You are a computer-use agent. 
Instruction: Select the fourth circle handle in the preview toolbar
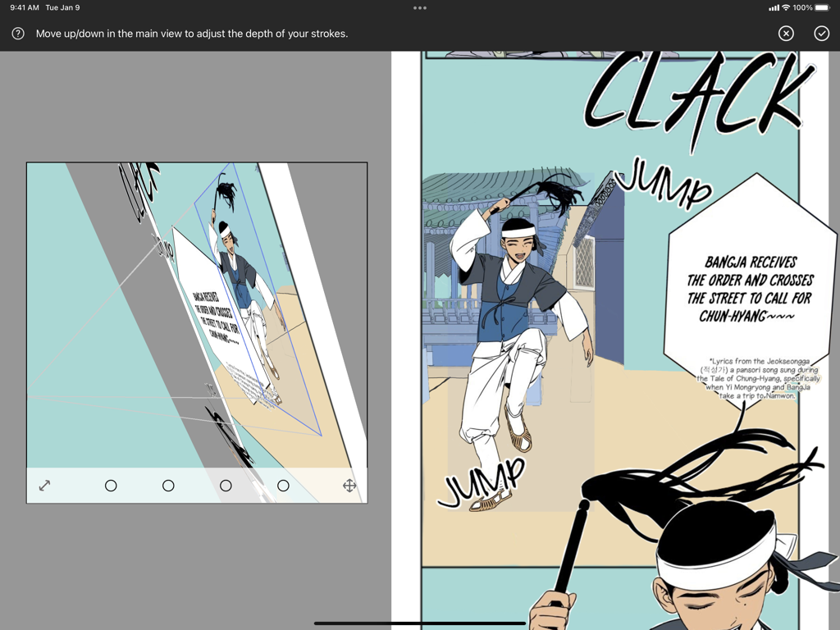[283, 486]
